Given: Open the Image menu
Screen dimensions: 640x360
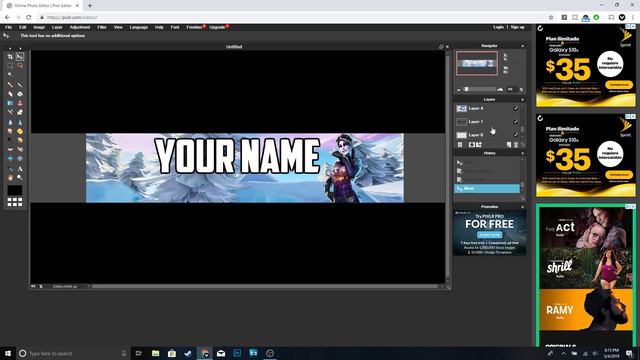Looking at the screenshot, I should 39,27.
